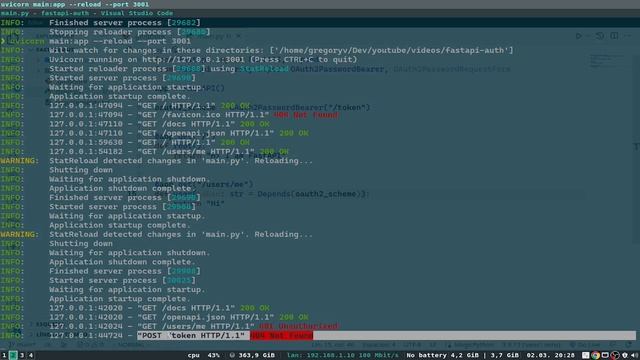This screenshot has width=640, height=360.
Task: Switch to workspace 4
Action: click(31, 356)
